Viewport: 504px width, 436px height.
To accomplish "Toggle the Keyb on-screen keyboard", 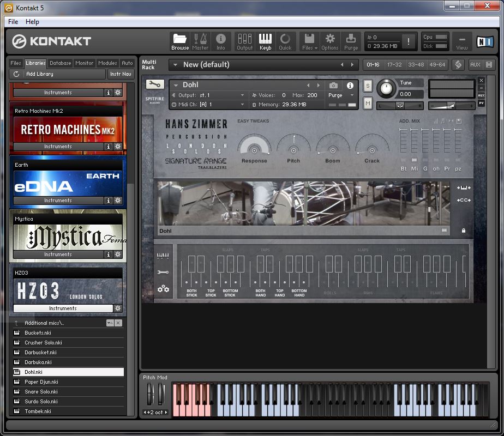I will [265, 42].
